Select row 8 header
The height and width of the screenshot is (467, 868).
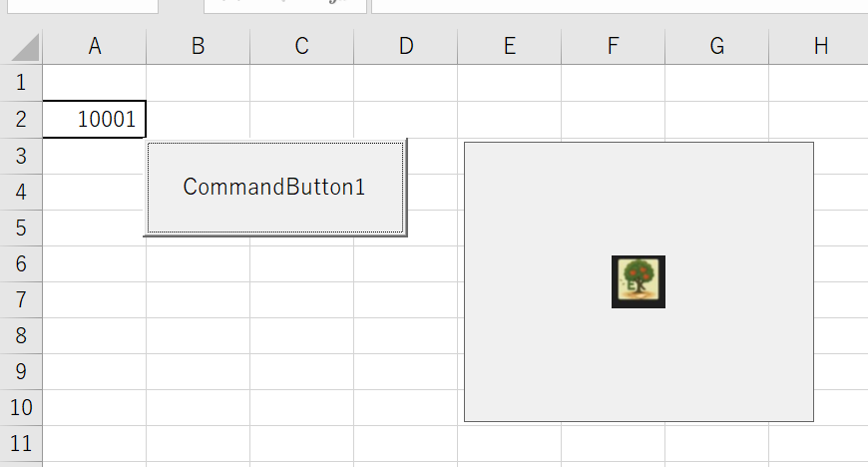[x=22, y=335]
